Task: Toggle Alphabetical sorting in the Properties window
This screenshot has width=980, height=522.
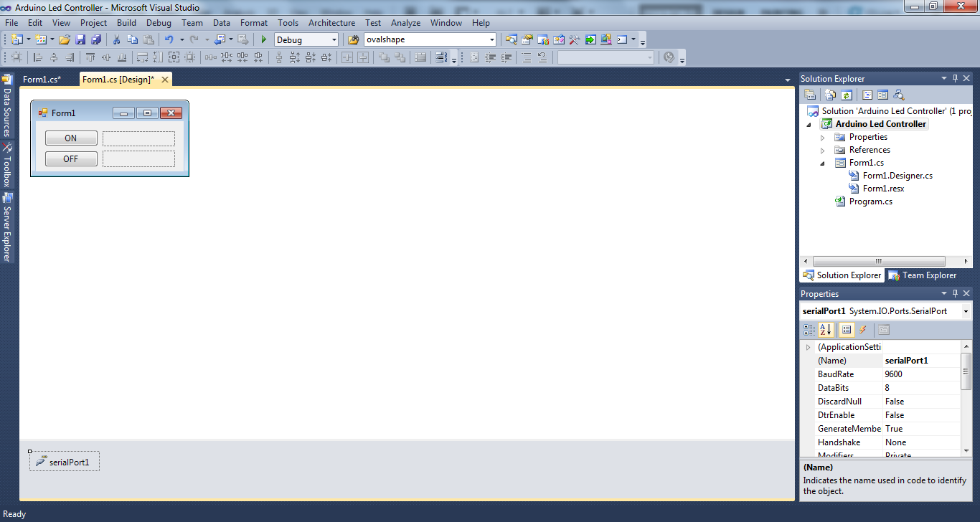Action: coord(826,330)
